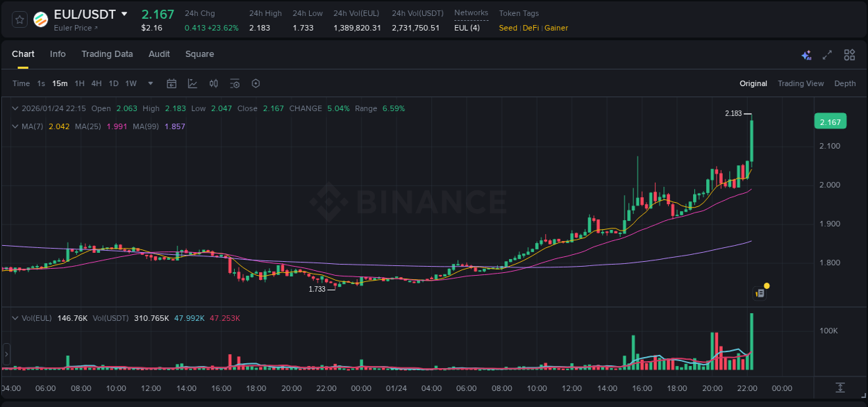Switch chart mode to Trading View
This screenshot has width=868, height=407.
point(801,83)
